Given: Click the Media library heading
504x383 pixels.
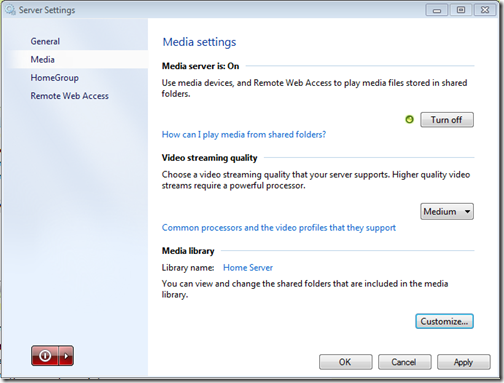Looking at the screenshot, I should pos(188,251).
